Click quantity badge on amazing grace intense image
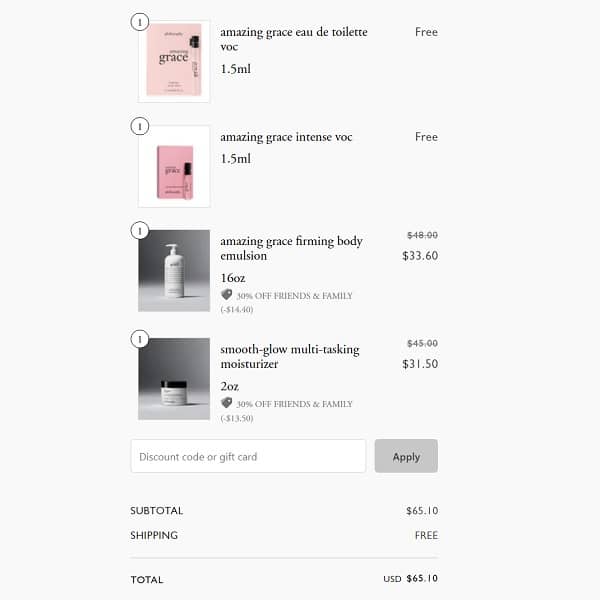 click(140, 126)
